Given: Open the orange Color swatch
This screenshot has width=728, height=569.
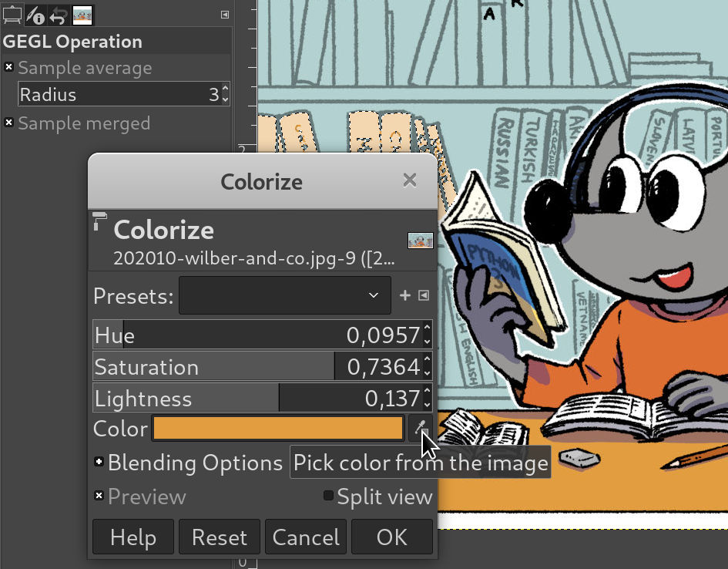Looking at the screenshot, I should click(x=277, y=429).
